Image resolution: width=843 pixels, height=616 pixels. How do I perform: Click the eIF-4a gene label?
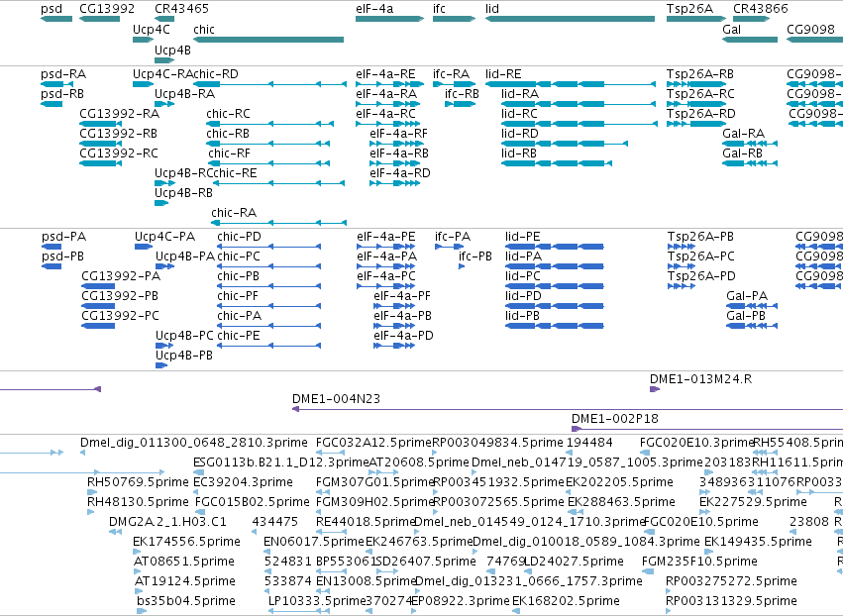374,9
